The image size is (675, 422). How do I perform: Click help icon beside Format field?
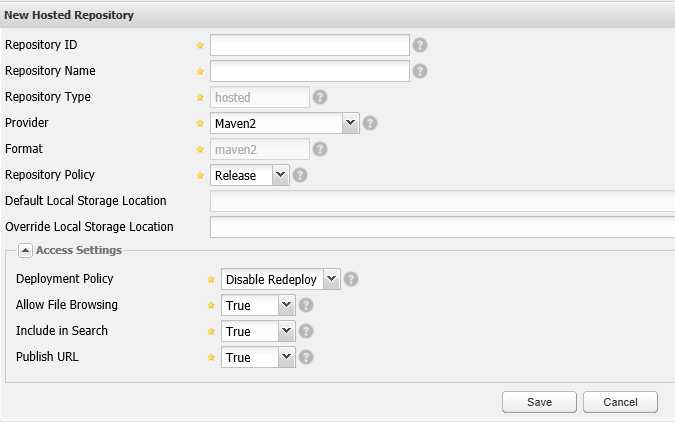coord(320,149)
